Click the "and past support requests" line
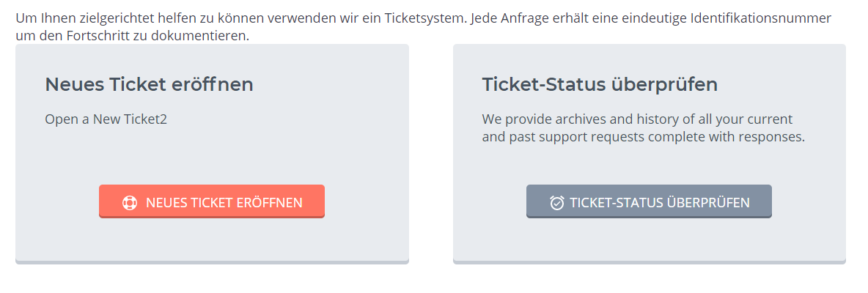 643,137
